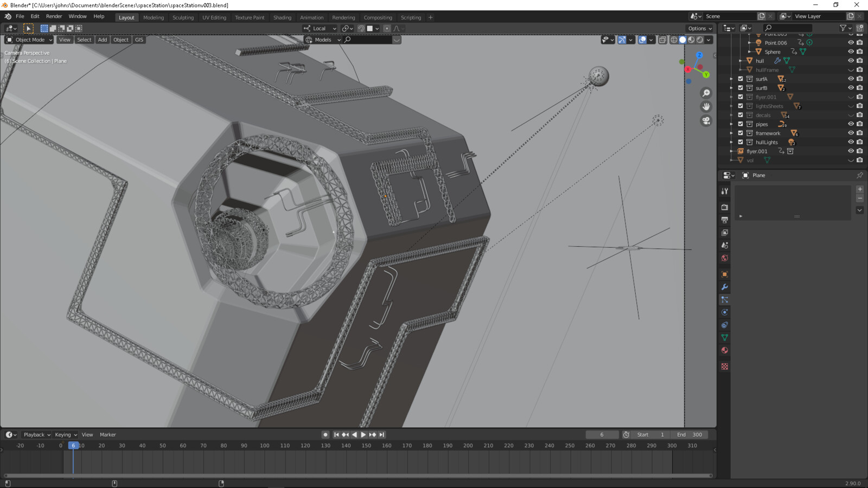Image resolution: width=868 pixels, height=488 pixels.
Task: Expand the surfA collection
Action: pos(731,79)
